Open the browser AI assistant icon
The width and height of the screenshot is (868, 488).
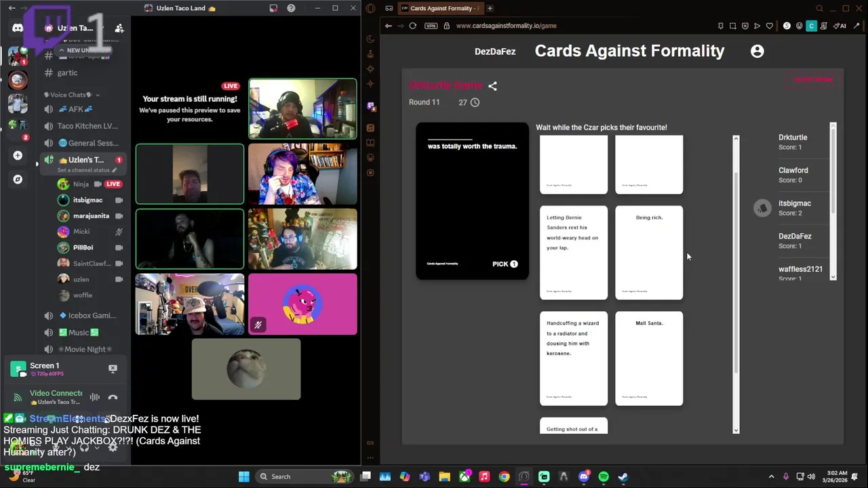coord(840,26)
